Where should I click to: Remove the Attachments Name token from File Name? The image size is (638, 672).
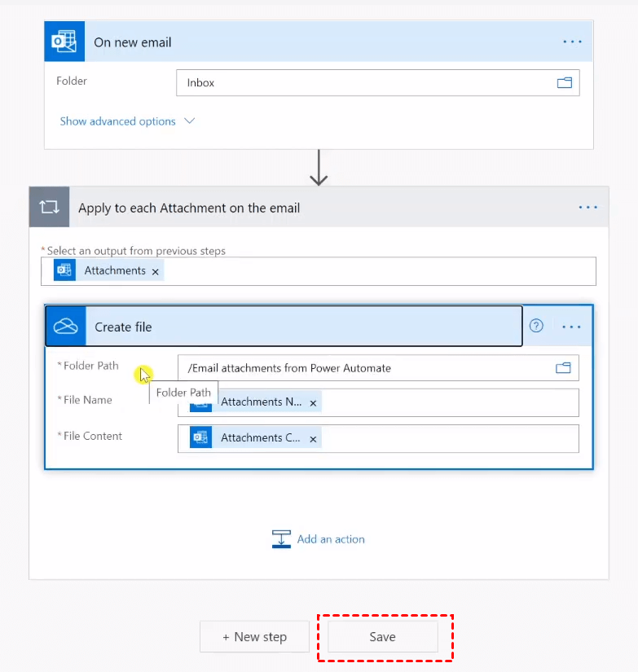point(314,402)
